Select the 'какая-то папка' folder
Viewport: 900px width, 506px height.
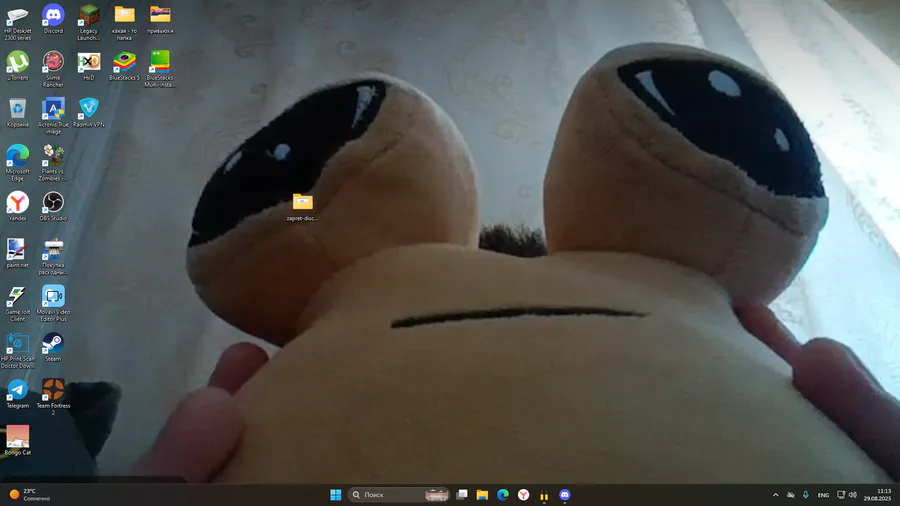click(125, 23)
